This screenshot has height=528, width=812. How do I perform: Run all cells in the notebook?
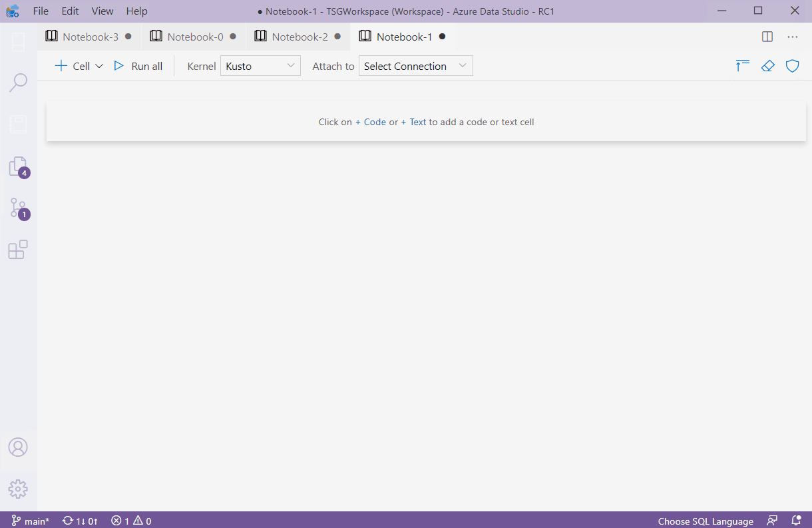(x=138, y=65)
